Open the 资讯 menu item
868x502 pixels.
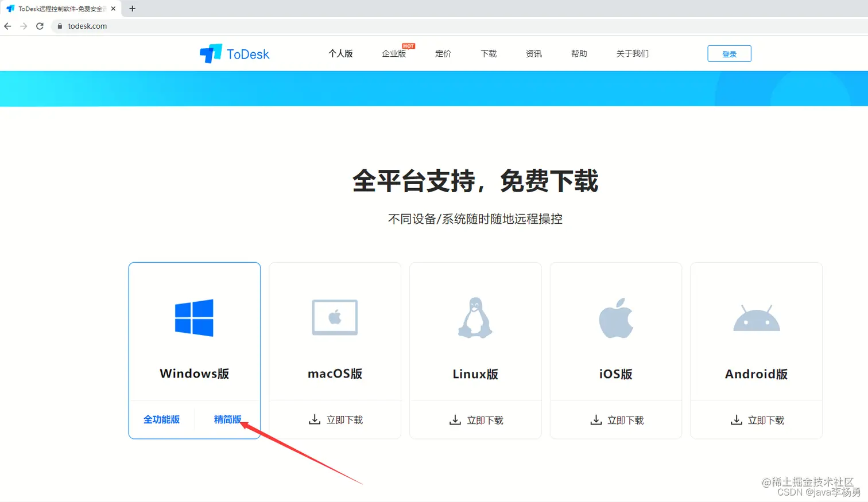click(534, 53)
